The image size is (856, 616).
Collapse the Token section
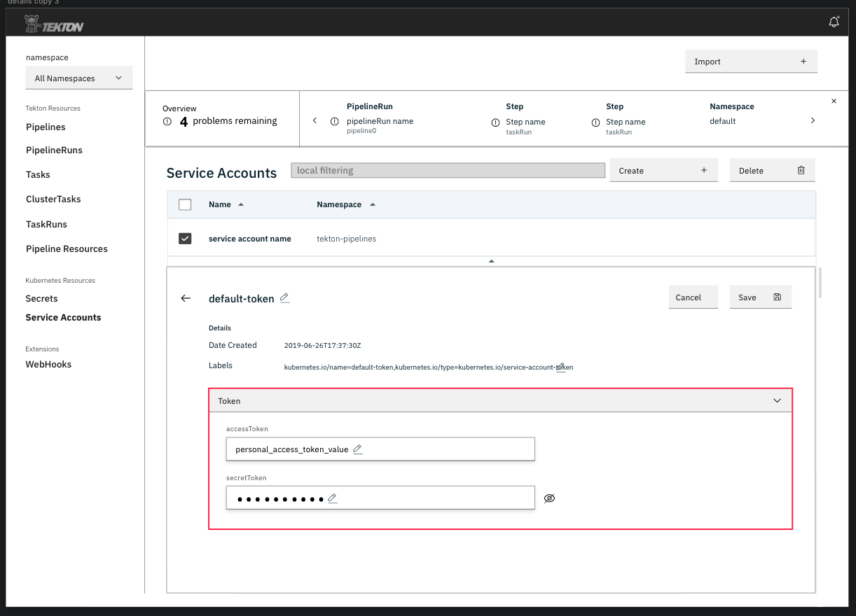(776, 400)
